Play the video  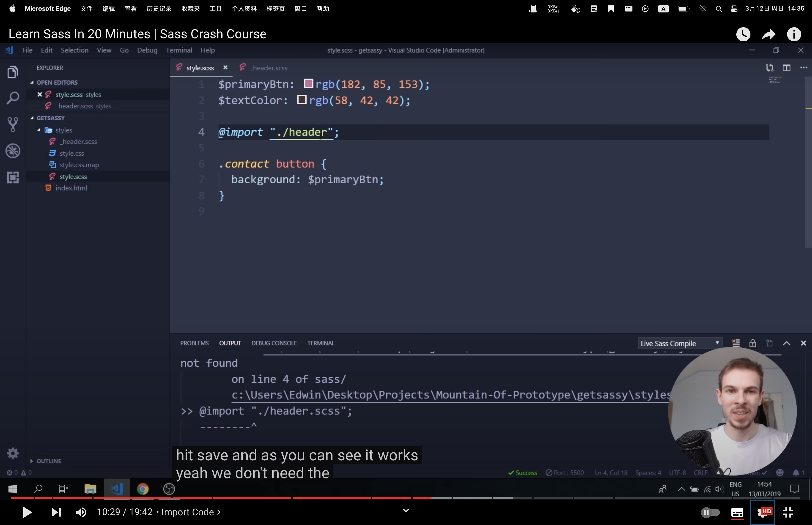click(x=27, y=512)
